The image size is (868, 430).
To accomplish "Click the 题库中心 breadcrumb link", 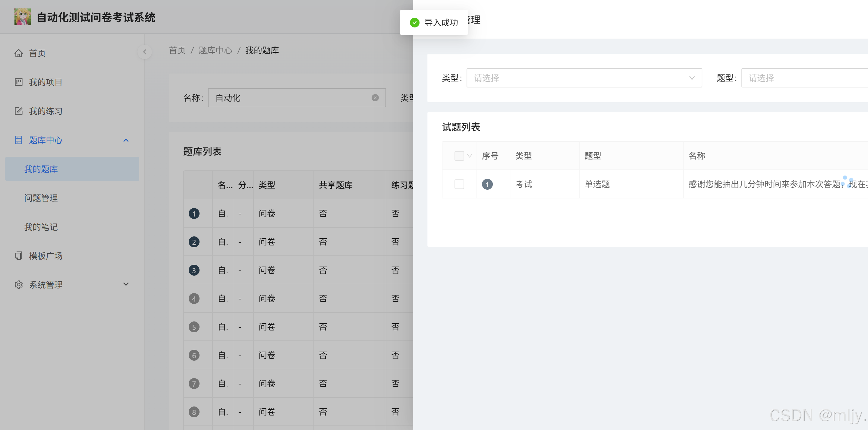I will tap(215, 51).
